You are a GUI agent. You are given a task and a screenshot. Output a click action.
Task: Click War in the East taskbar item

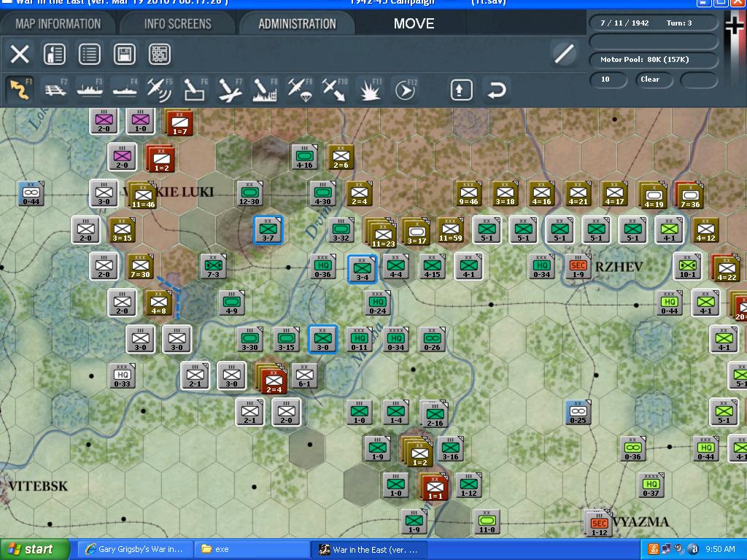pos(369,550)
